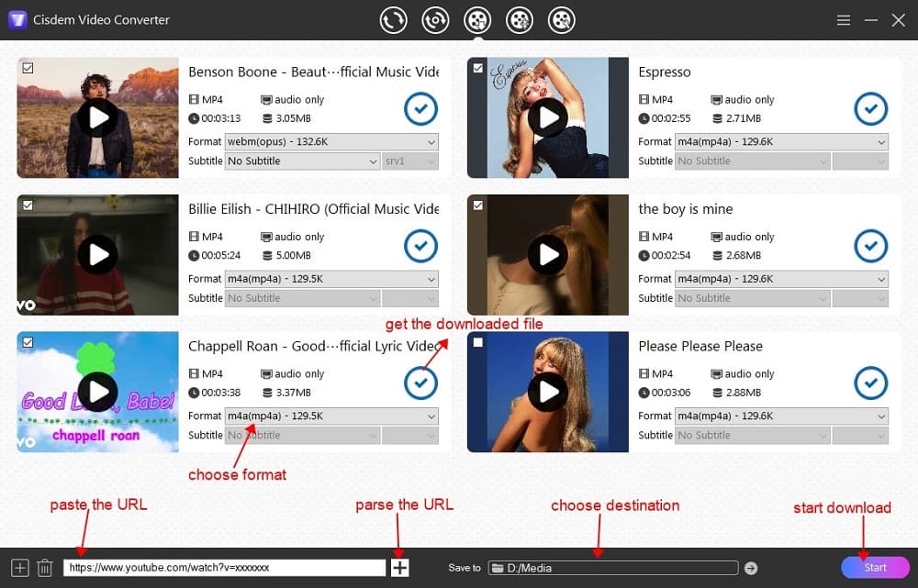Image resolution: width=918 pixels, height=588 pixels.
Task: Select the DVD ripper icon
Action: pyautogui.click(x=435, y=18)
